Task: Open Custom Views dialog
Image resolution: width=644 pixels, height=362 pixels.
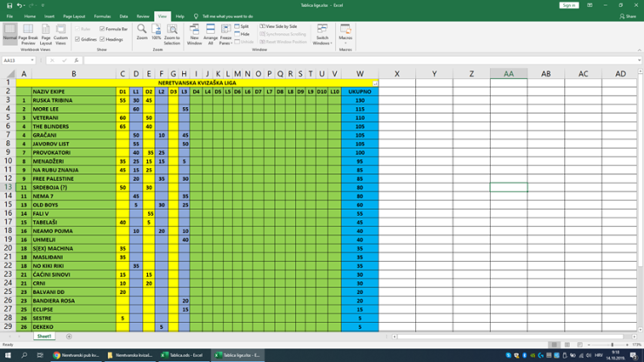Action: pos(61,33)
